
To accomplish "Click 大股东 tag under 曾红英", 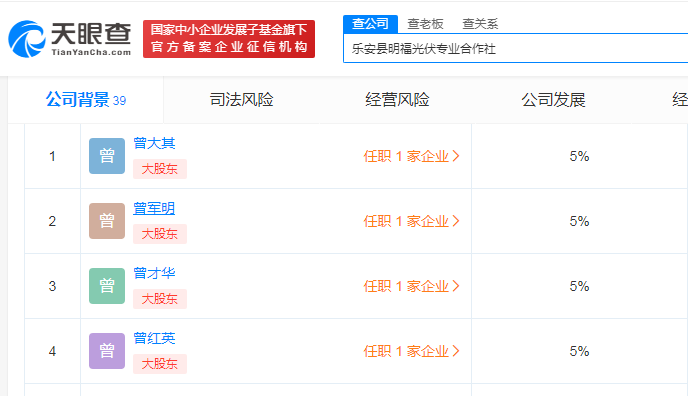I will 160,364.
